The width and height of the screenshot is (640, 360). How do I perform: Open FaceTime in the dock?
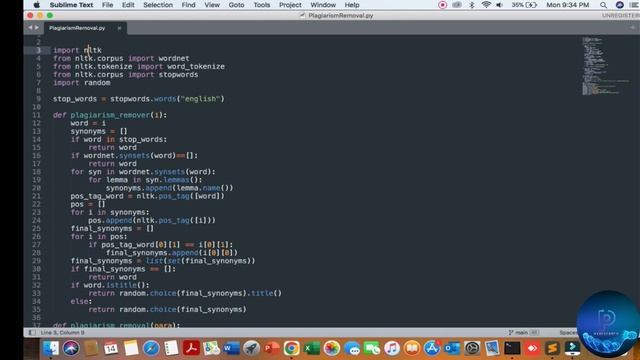371,348
